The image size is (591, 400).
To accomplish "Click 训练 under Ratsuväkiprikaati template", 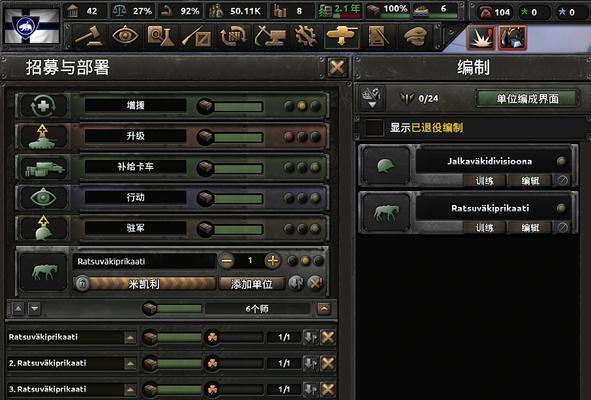I will pos(485,228).
